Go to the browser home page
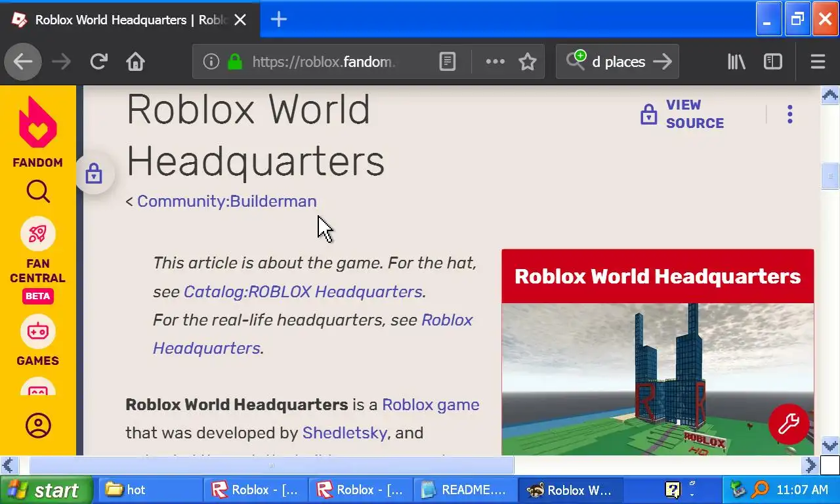The height and width of the screenshot is (504, 840). coord(135,62)
